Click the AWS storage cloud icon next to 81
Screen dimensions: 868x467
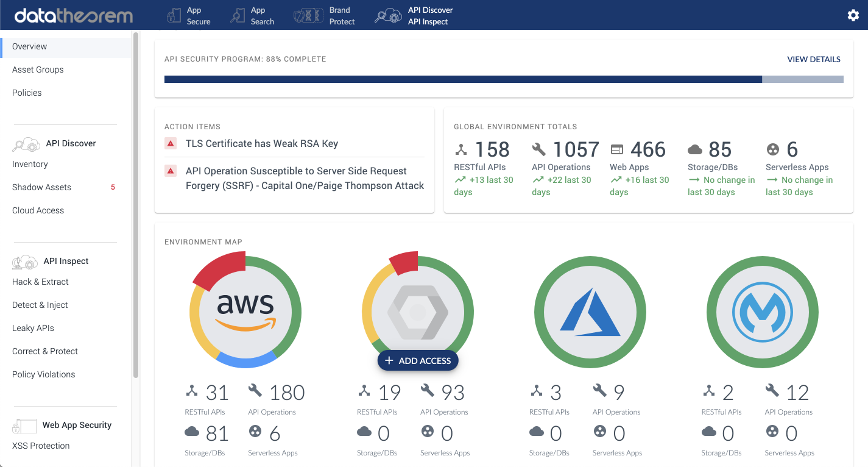pyautogui.click(x=192, y=432)
